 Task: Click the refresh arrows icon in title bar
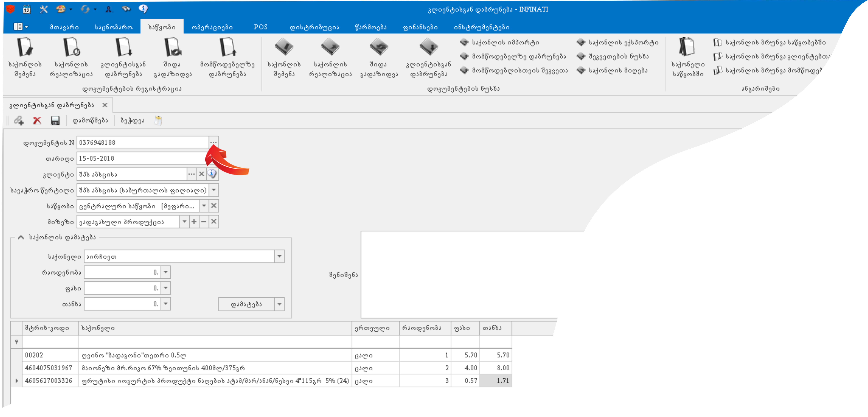coord(85,9)
